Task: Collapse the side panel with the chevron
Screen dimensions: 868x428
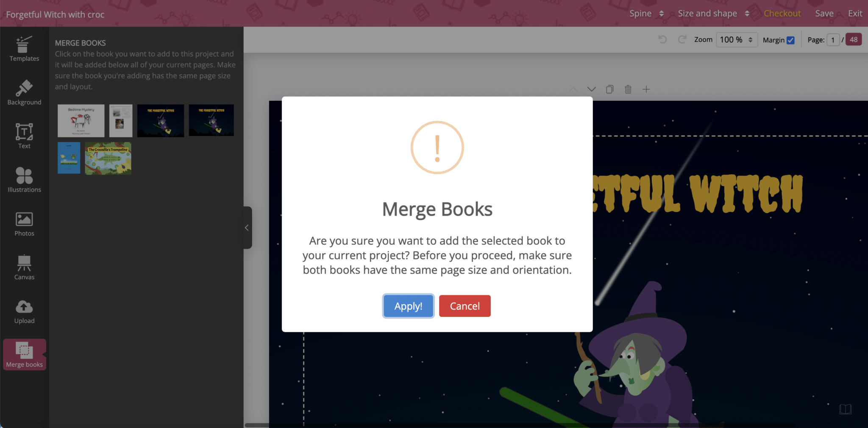Action: pyautogui.click(x=247, y=228)
